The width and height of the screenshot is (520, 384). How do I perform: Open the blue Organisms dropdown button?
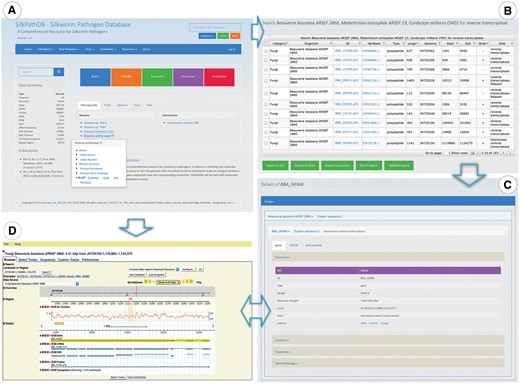(x=207, y=36)
